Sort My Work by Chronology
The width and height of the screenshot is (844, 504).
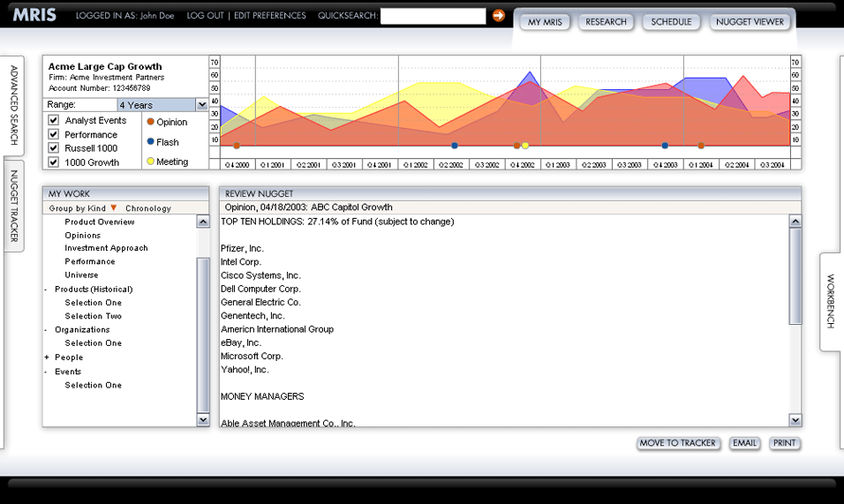pyautogui.click(x=148, y=208)
